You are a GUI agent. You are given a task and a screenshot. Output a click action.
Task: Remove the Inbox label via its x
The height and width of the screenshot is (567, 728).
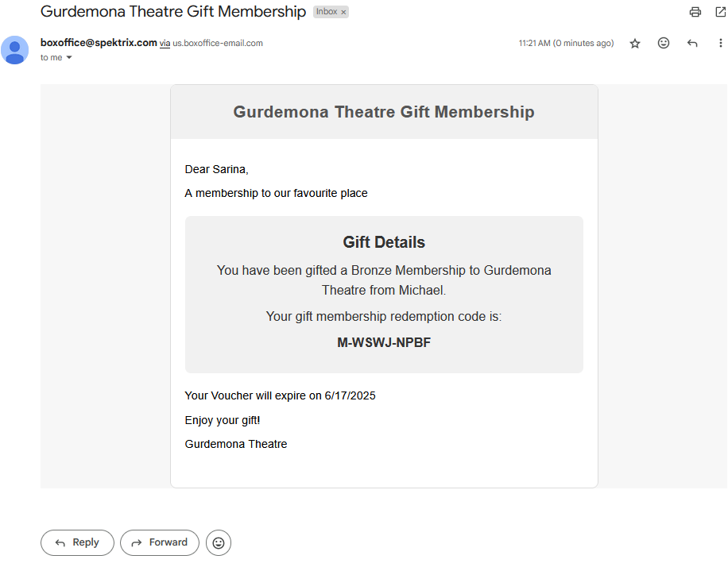[x=343, y=12]
